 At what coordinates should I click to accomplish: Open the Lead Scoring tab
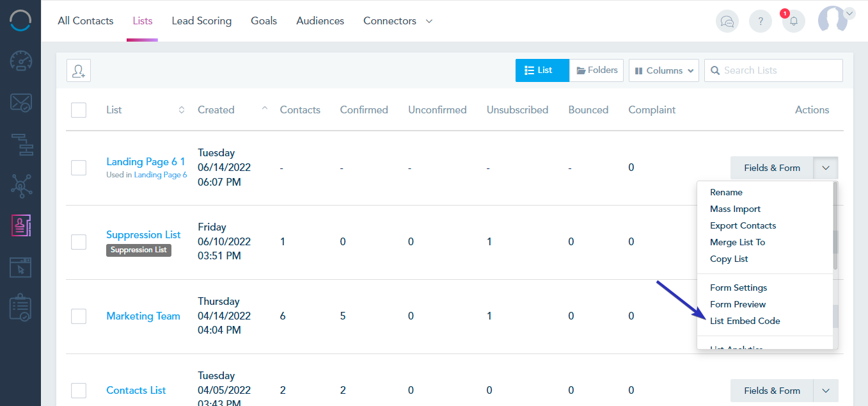point(201,21)
